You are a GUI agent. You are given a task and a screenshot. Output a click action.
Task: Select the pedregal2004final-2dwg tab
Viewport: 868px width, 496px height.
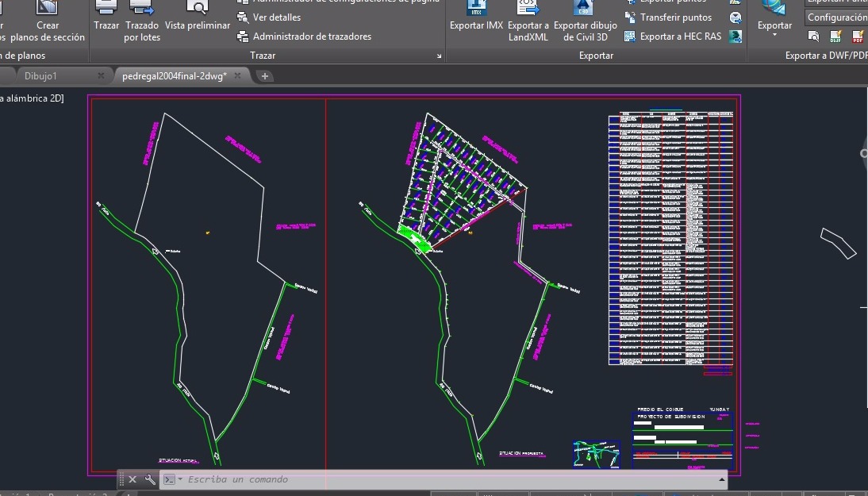click(x=175, y=76)
